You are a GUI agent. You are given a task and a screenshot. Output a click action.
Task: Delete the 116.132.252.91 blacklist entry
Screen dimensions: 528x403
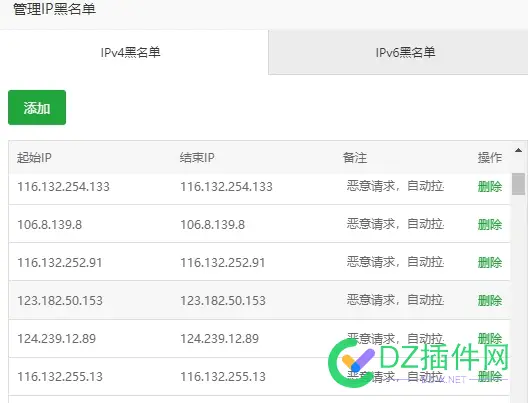(490, 262)
